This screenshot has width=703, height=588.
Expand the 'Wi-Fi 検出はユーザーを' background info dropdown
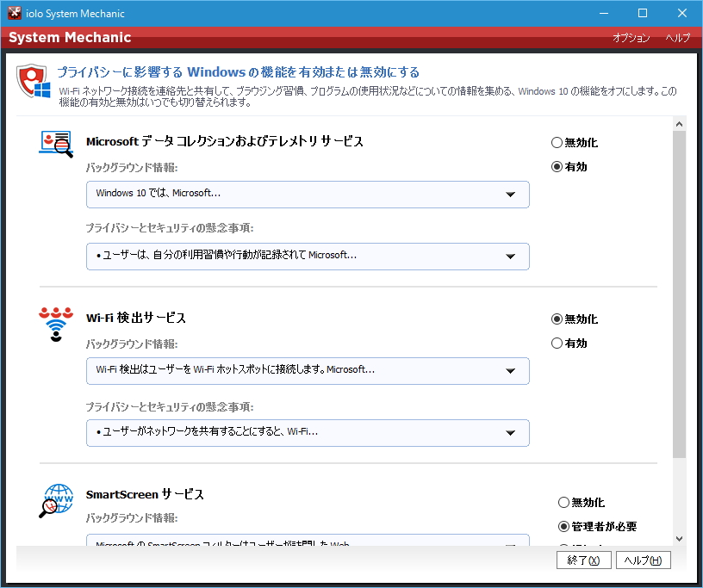pyautogui.click(x=308, y=371)
